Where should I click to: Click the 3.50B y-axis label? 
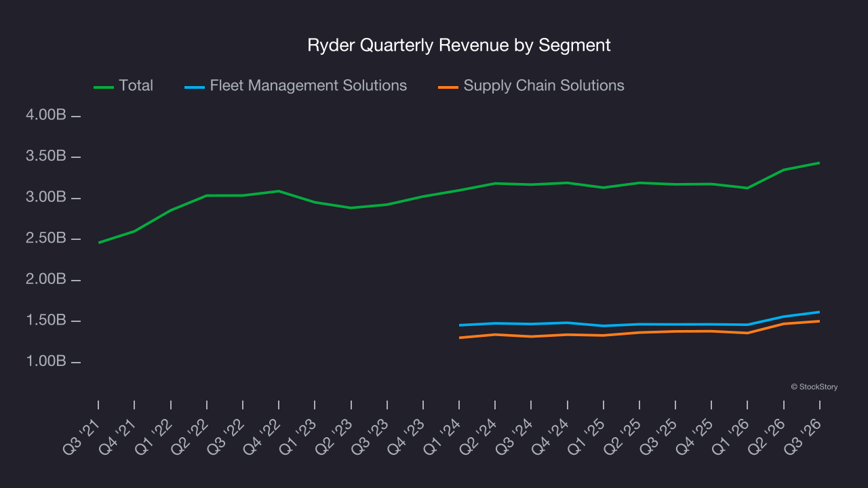coord(45,156)
